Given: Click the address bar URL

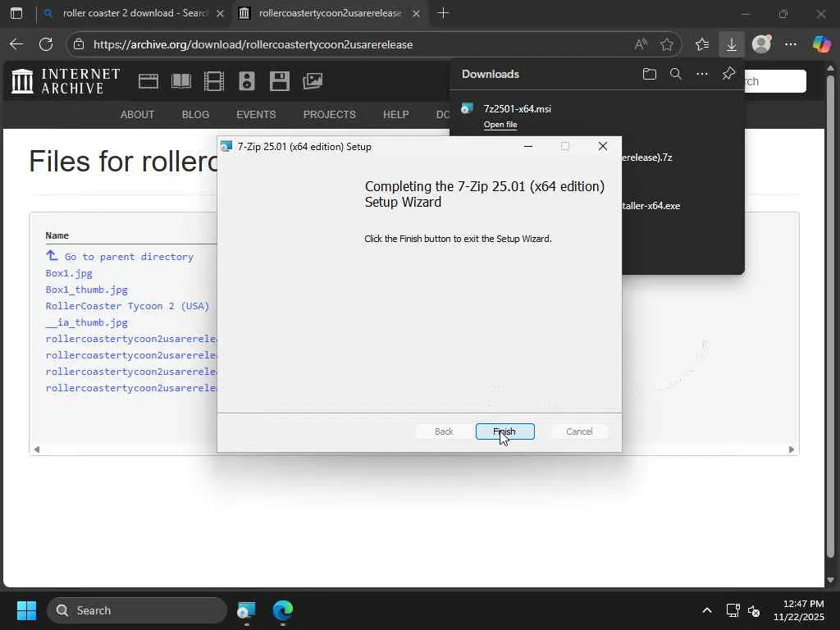Looking at the screenshot, I should click(x=253, y=44).
